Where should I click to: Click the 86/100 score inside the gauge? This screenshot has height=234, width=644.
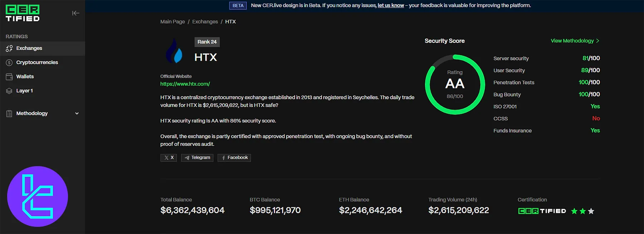tap(455, 96)
